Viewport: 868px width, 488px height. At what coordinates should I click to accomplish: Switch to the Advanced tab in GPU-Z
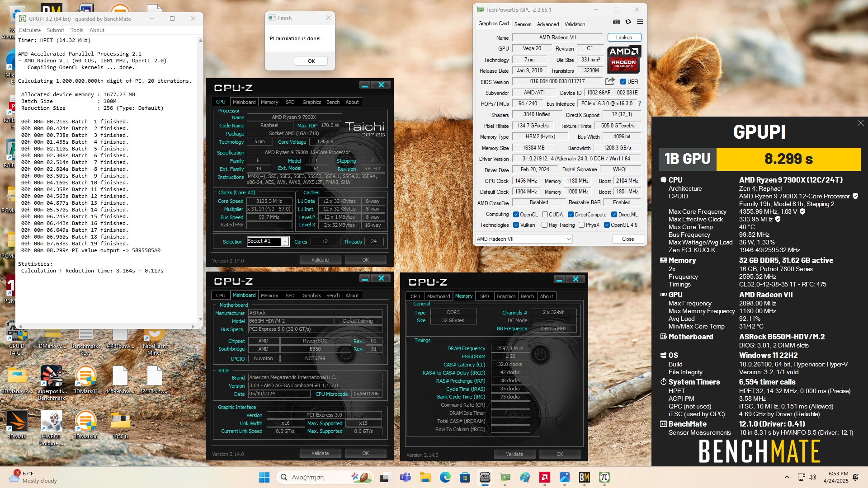point(548,24)
